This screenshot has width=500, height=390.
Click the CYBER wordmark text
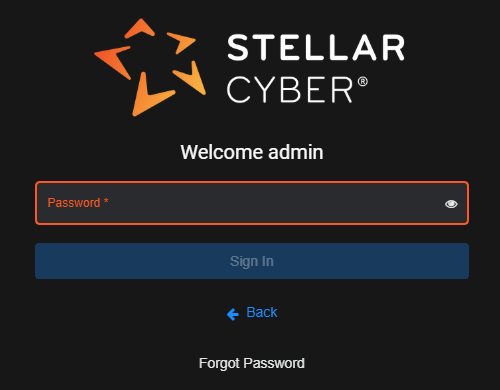[x=289, y=90]
